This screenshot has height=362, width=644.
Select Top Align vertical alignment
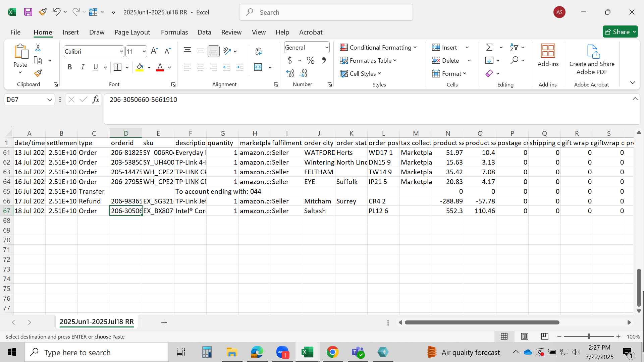coord(187,51)
